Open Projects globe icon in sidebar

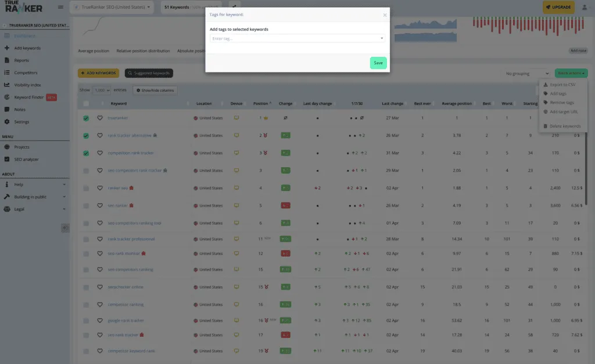7,147
